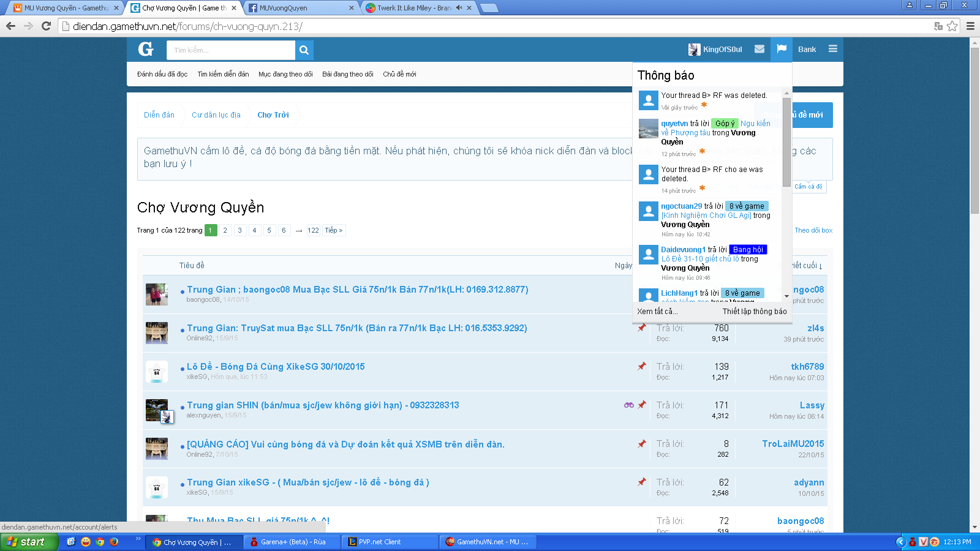
Task: Open Thiết lập thông báo settings
Action: click(x=755, y=312)
